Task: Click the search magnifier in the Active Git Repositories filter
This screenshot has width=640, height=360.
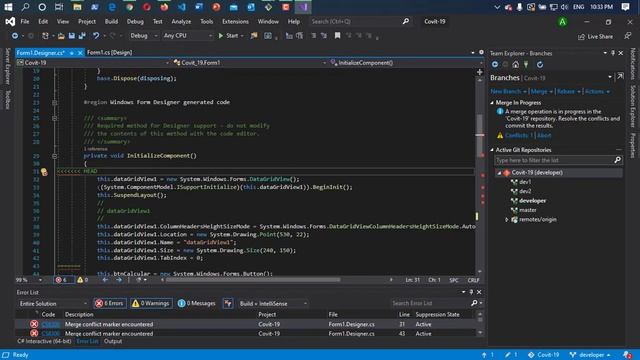Action: [617, 160]
